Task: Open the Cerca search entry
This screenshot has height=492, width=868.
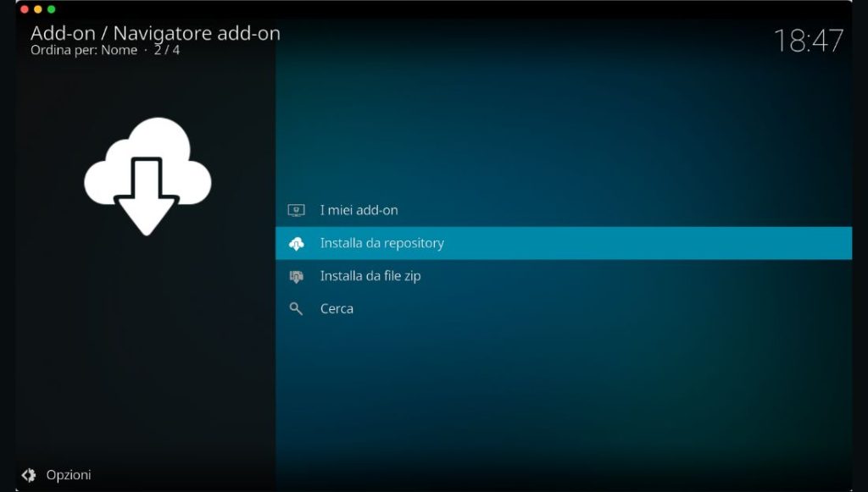Action: coord(564,308)
